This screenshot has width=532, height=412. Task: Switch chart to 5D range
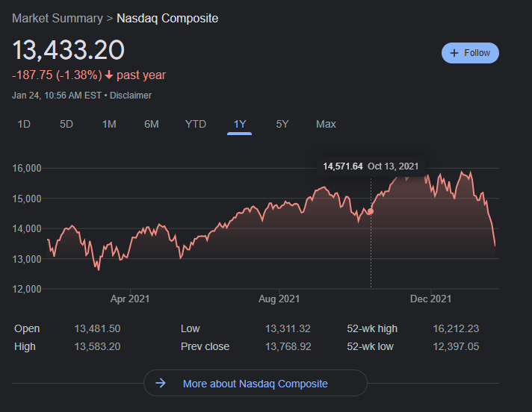(x=66, y=124)
